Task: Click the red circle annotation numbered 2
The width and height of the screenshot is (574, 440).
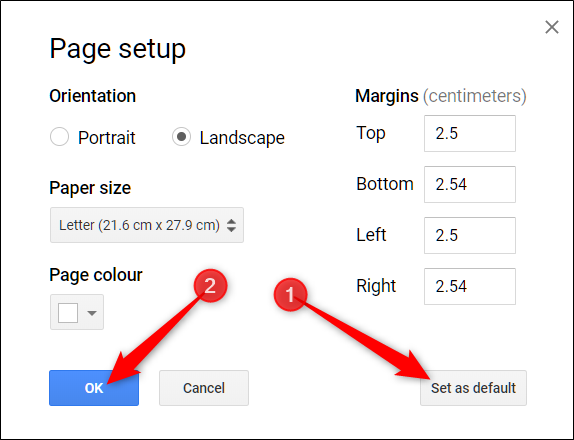Action: (210, 286)
